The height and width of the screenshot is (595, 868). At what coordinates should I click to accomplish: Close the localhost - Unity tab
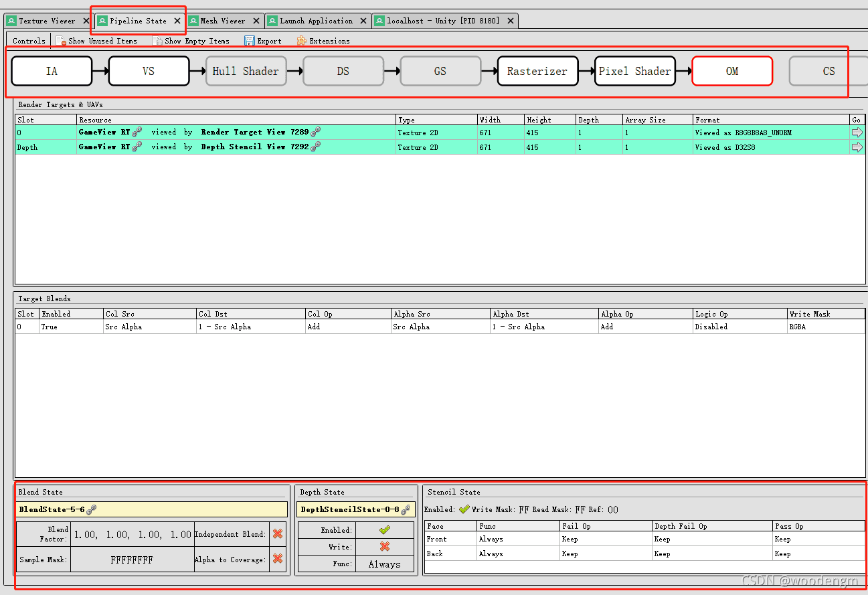511,21
